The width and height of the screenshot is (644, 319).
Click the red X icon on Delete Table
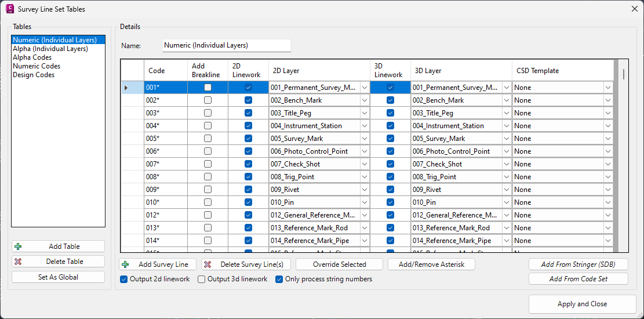18,262
